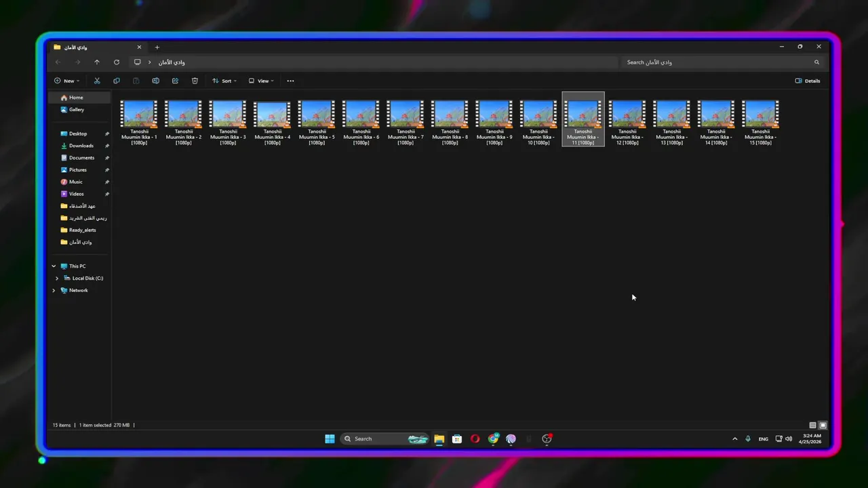Open Microsoft Store from the taskbar
Viewport: 868px width, 488px height.
pos(457,439)
